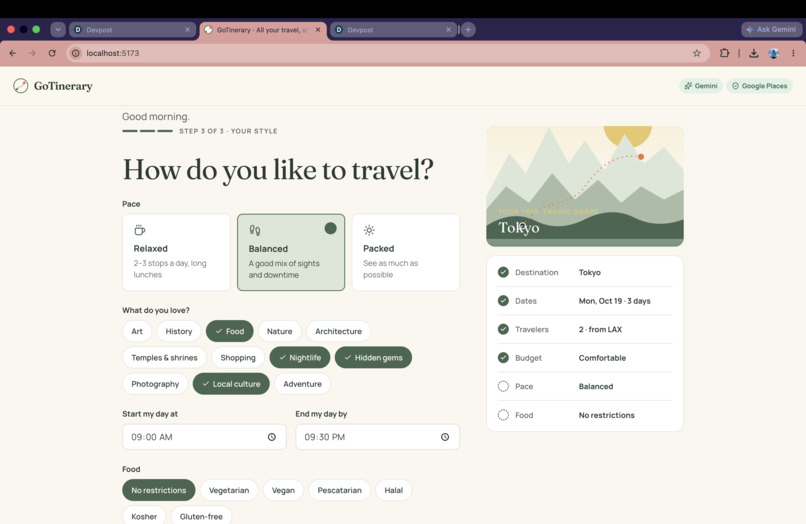Toggle the Art interest chip

point(137,331)
